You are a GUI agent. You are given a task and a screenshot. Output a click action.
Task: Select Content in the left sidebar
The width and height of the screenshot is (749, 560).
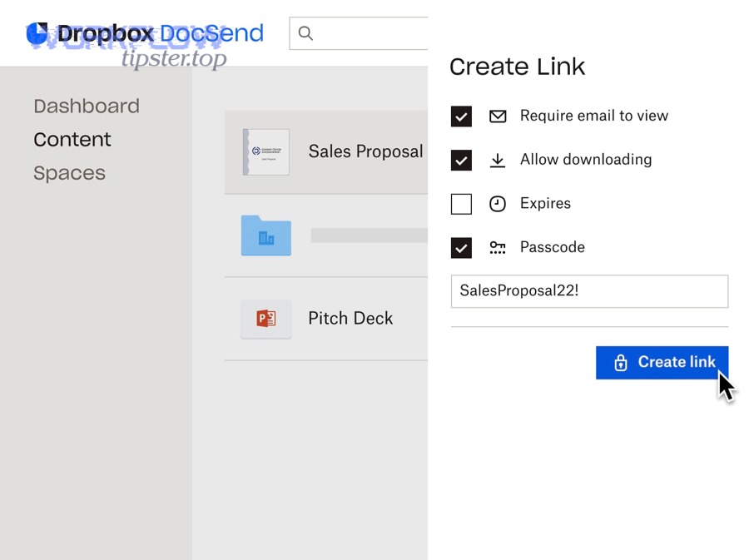coord(72,139)
